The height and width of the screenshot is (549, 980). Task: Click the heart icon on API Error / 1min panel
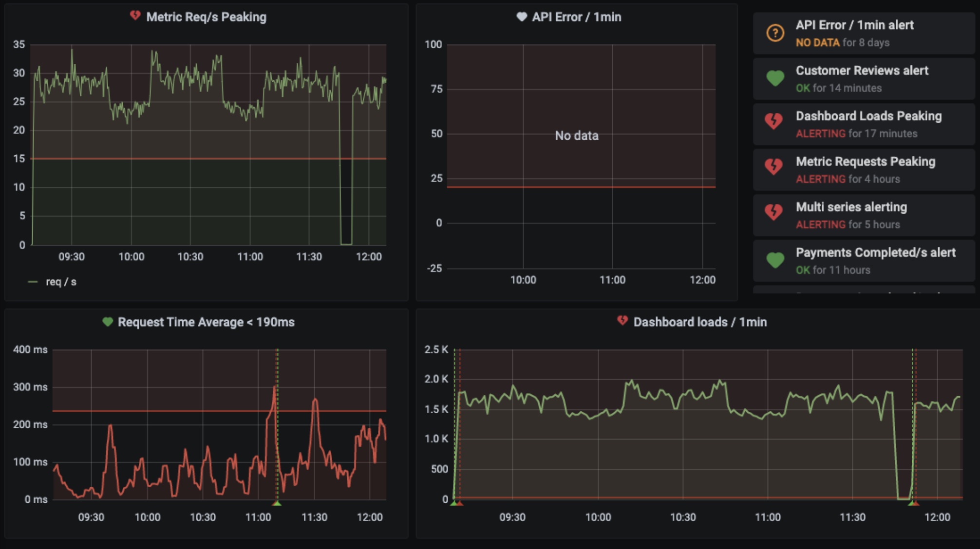click(521, 16)
